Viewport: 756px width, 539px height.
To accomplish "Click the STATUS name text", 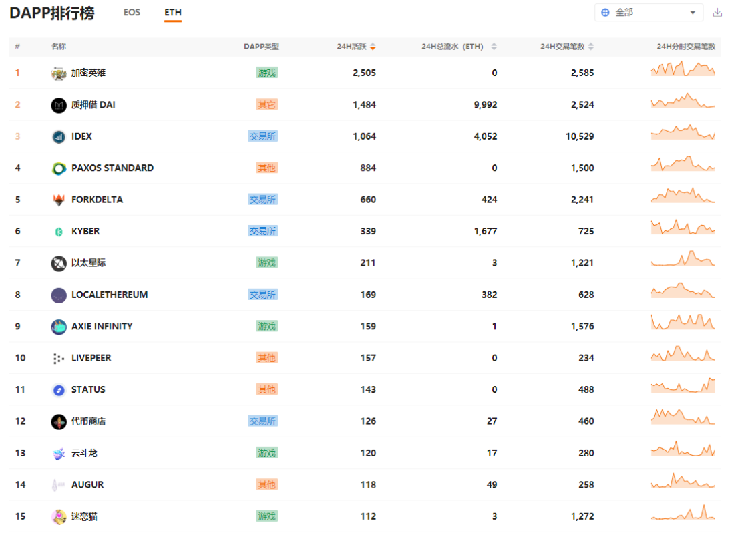I will (x=88, y=389).
